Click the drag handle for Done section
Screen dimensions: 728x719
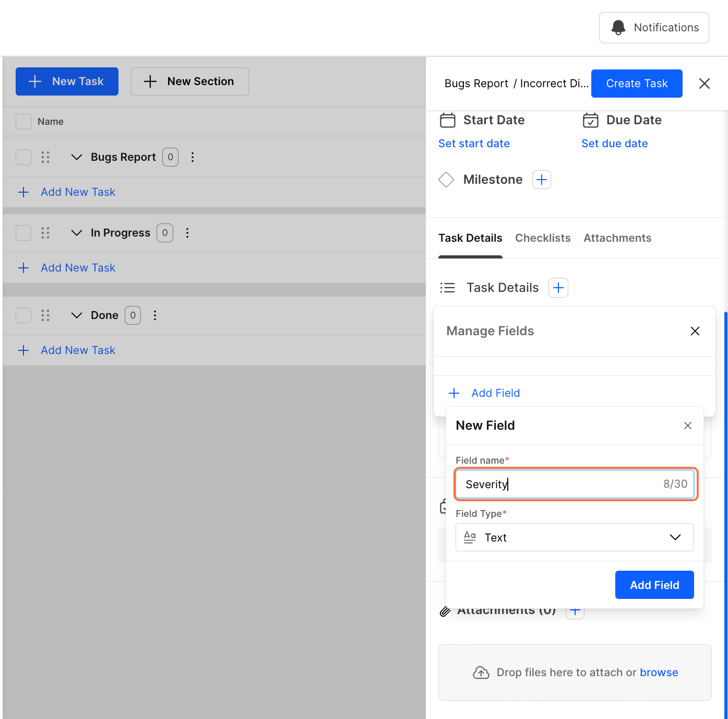(x=45, y=315)
